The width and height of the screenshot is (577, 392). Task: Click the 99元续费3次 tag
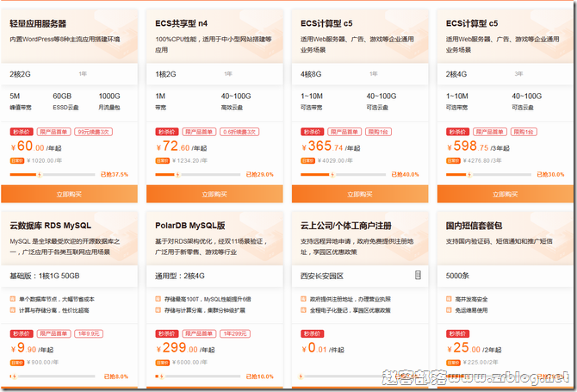(94, 132)
